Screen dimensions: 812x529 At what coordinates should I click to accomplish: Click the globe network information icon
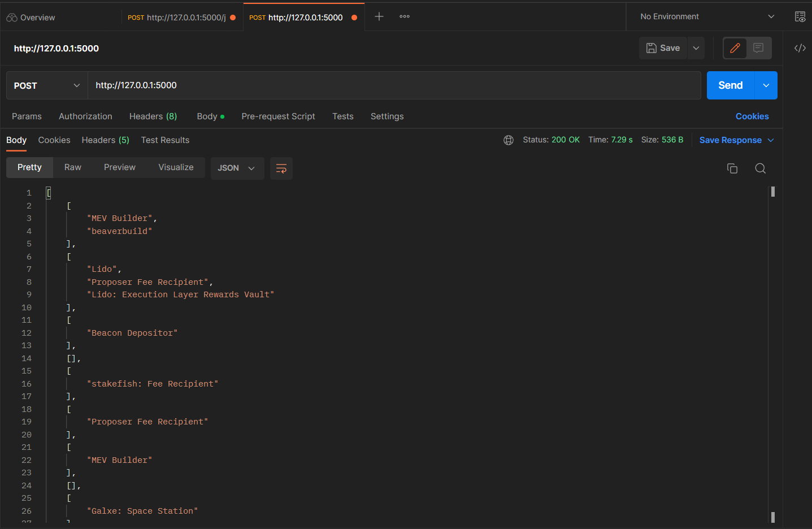click(508, 140)
